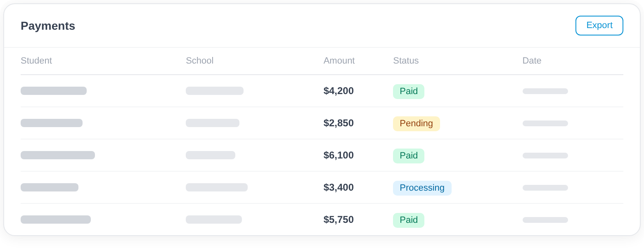Click the date placeholder on the Processing row
Screen dimensions: 644x248
[x=545, y=187]
